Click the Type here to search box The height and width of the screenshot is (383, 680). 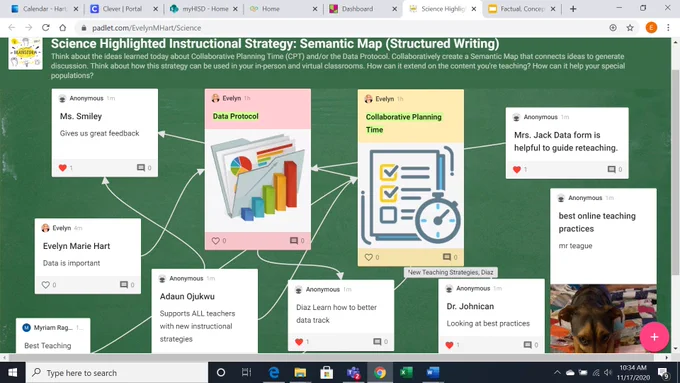(117, 373)
